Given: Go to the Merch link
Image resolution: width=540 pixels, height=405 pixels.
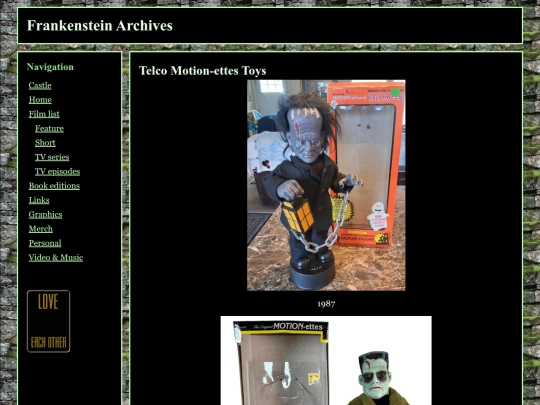Looking at the screenshot, I should (x=41, y=229).
